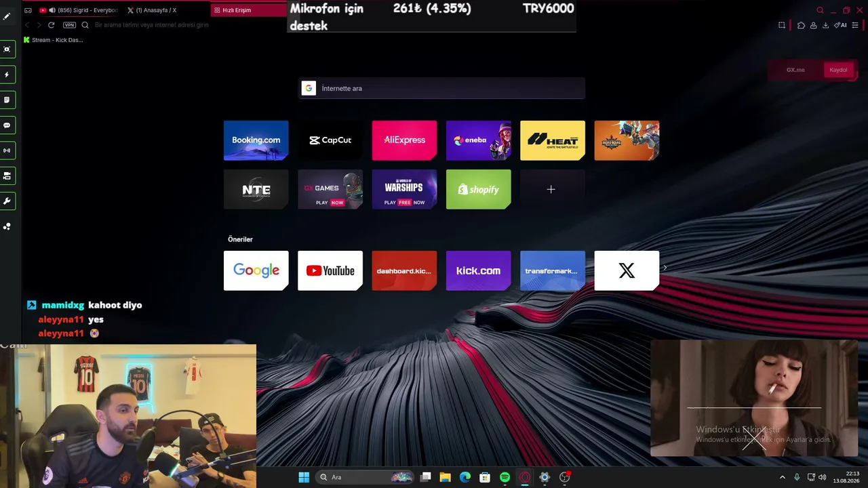Click the pencil icon atop the sidebar

[x=7, y=16]
